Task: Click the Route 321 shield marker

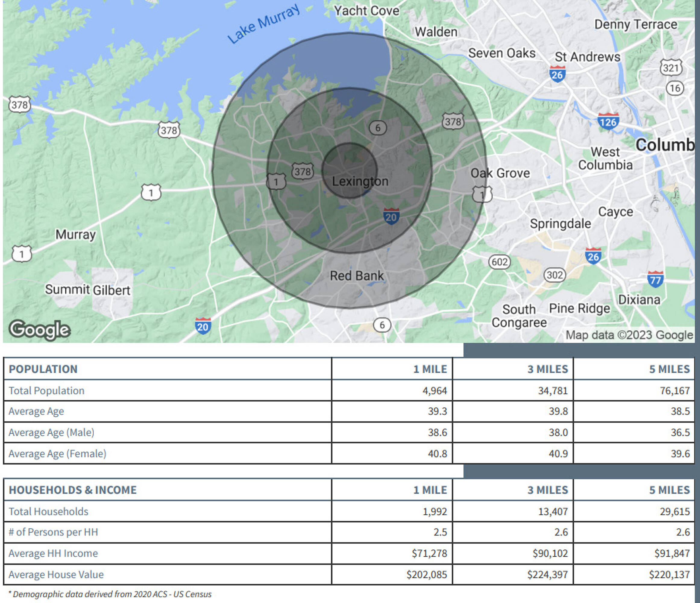Action: [x=671, y=68]
